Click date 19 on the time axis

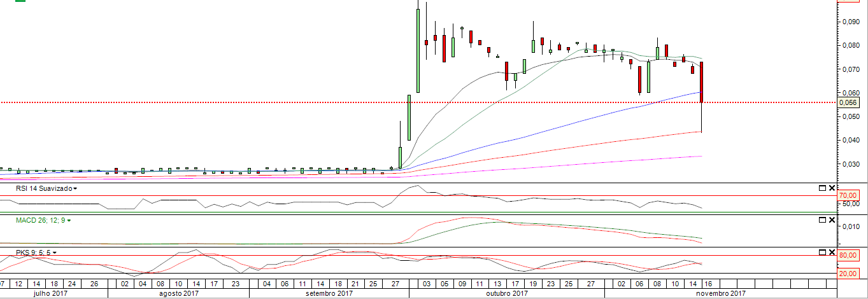[532, 284]
